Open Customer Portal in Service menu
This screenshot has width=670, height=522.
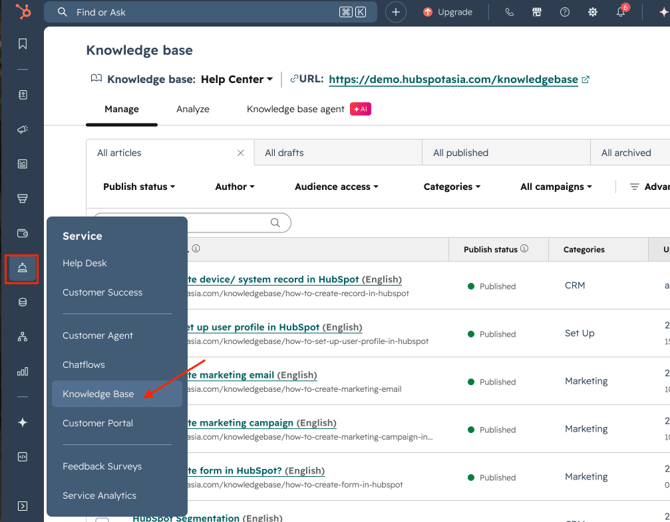coord(98,423)
